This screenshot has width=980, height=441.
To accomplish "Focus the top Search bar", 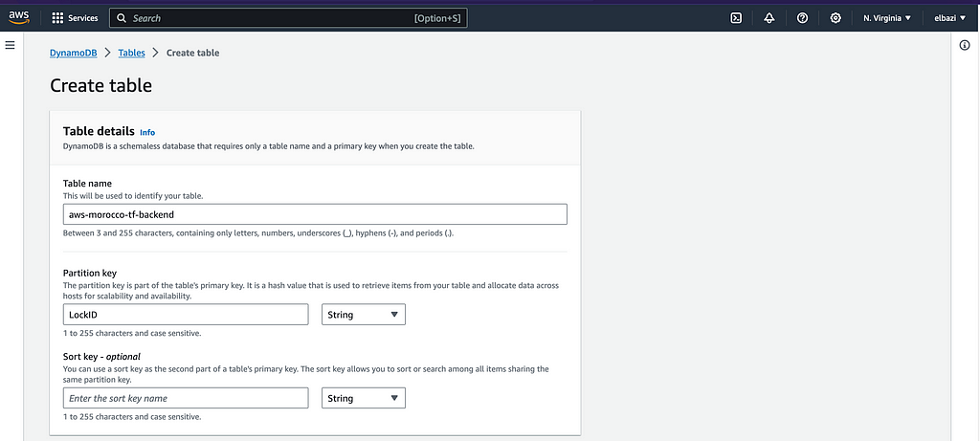I will click(x=288, y=18).
